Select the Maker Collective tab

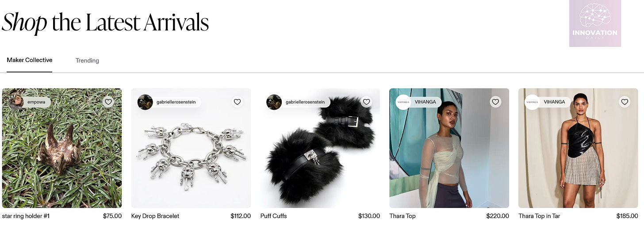30,60
